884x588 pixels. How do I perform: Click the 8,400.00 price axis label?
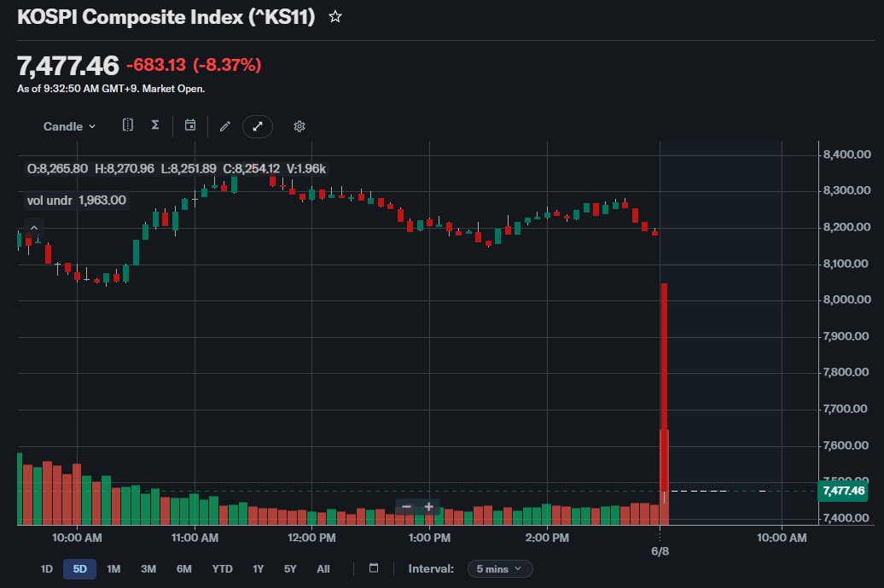(846, 154)
